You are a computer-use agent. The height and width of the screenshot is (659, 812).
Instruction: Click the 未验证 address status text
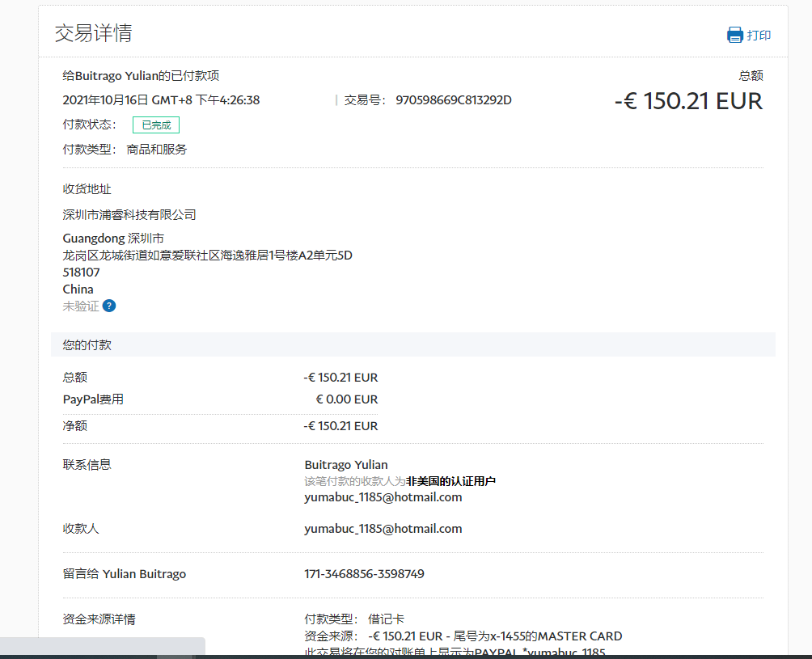point(81,306)
